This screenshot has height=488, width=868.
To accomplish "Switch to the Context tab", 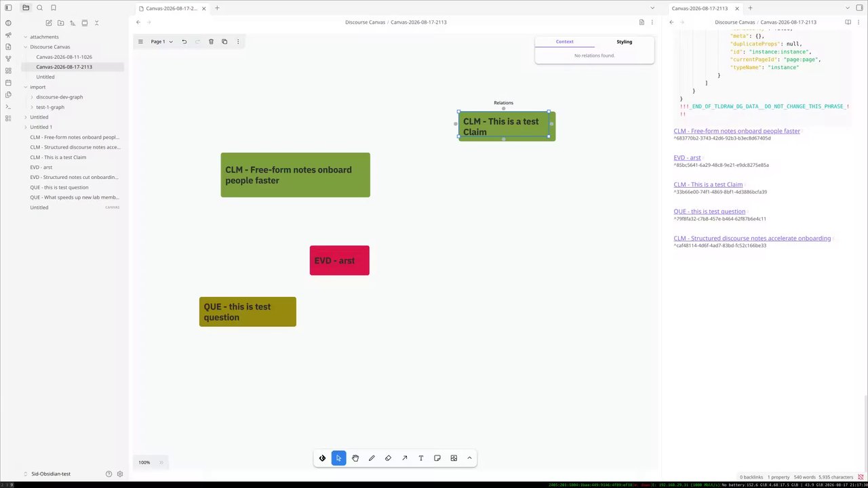I will click(x=565, y=41).
